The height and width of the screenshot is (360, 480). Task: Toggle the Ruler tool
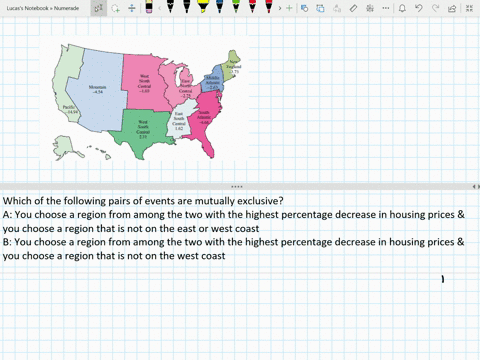point(353,8)
